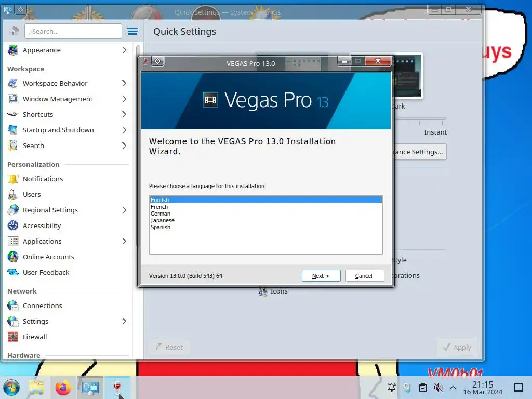This screenshot has height=399, width=532.
Task: Click the sidebar vertical scrollbar
Action: click(138, 146)
